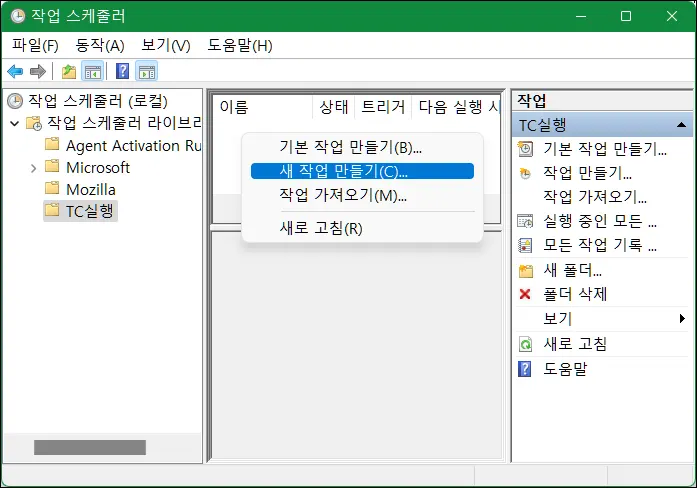
Task: Click the blue Back arrow toolbar icon
Action: (x=16, y=71)
